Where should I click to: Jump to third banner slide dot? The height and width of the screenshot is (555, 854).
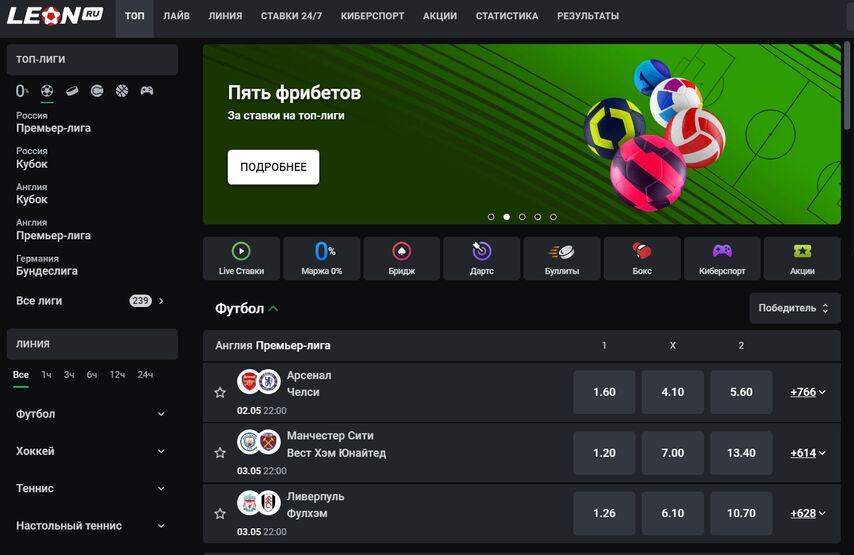point(522,217)
